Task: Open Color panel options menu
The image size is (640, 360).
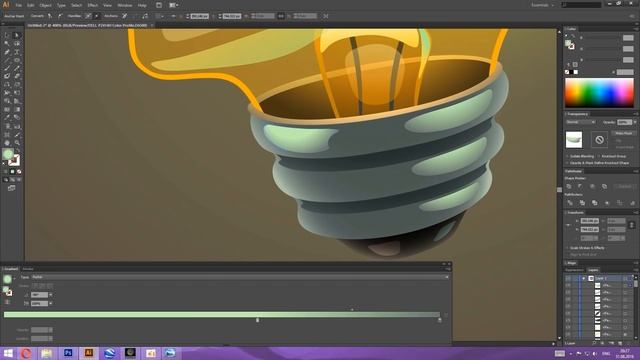Action: (x=636, y=29)
